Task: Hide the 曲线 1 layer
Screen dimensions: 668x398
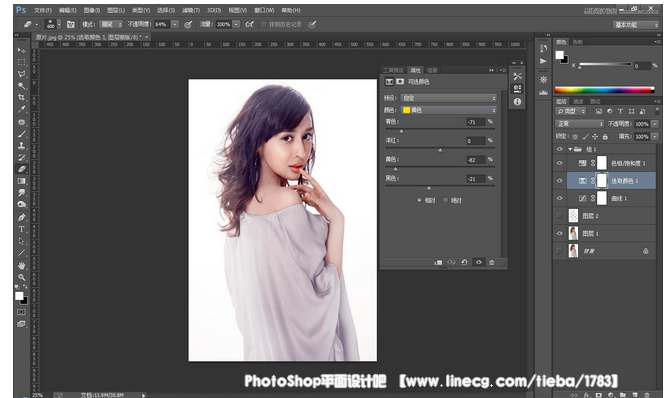Action: pyautogui.click(x=559, y=198)
